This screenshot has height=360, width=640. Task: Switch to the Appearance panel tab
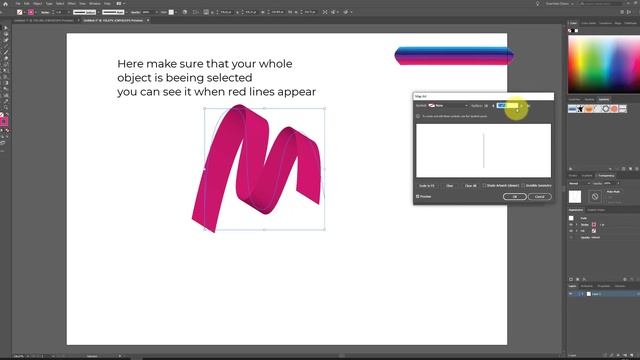[576, 210]
